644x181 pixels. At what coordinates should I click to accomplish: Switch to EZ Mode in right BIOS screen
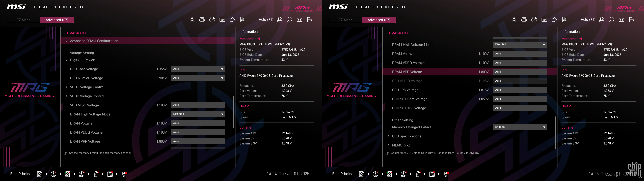tap(345, 20)
